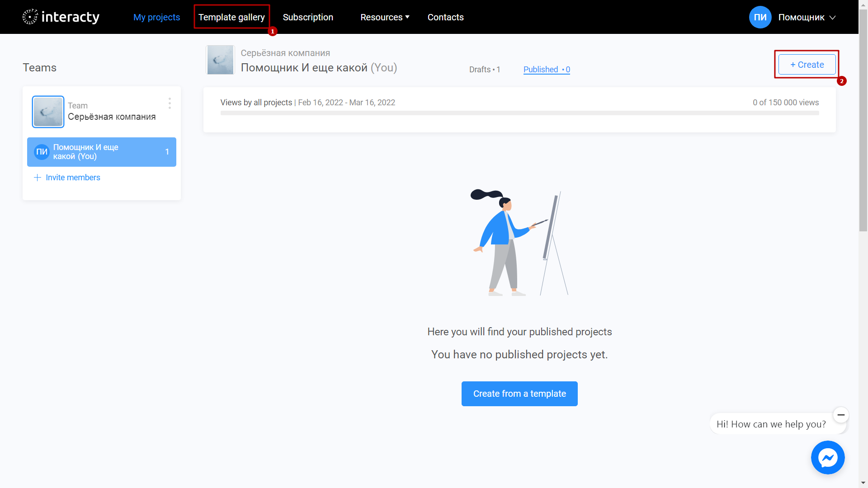Expand the Resources navigation dropdown

384,17
